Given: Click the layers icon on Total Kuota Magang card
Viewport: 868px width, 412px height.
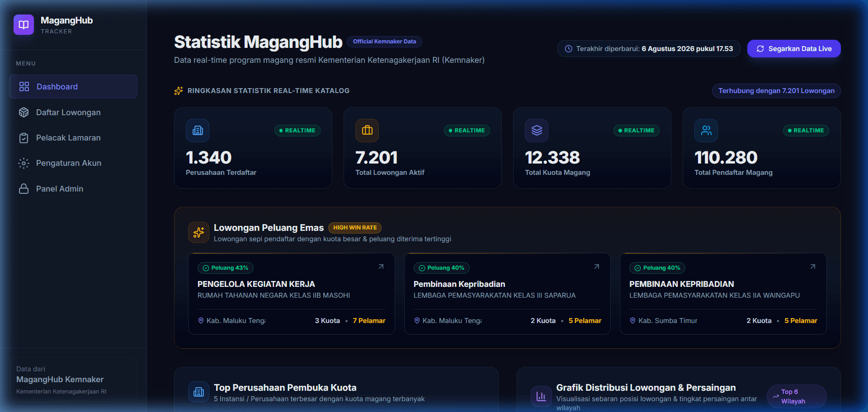Looking at the screenshot, I should point(537,131).
